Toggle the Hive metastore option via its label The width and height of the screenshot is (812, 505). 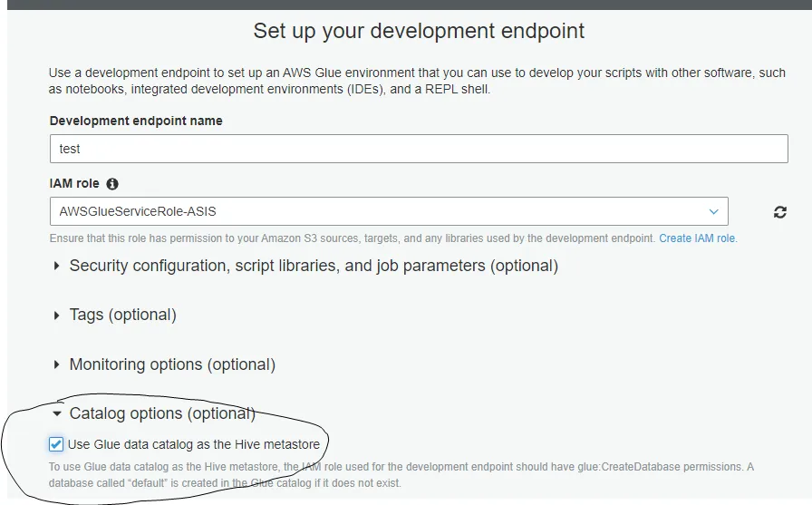coord(194,444)
